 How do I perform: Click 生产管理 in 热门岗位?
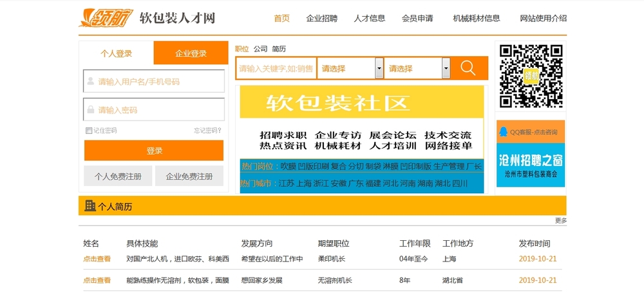(x=449, y=166)
